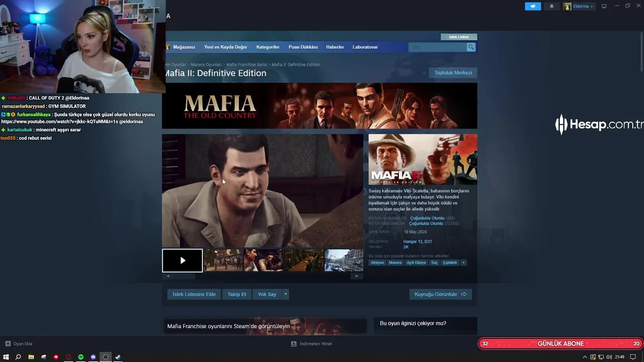Open the Windows Action Center notifications

coord(633,357)
